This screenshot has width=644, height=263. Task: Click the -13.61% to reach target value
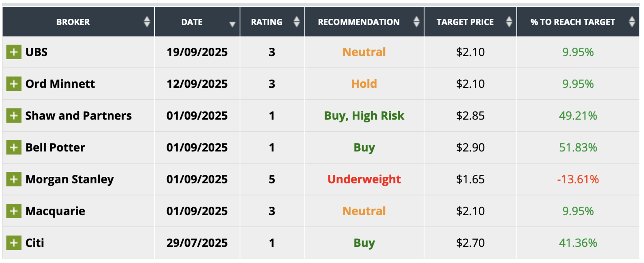click(x=578, y=179)
